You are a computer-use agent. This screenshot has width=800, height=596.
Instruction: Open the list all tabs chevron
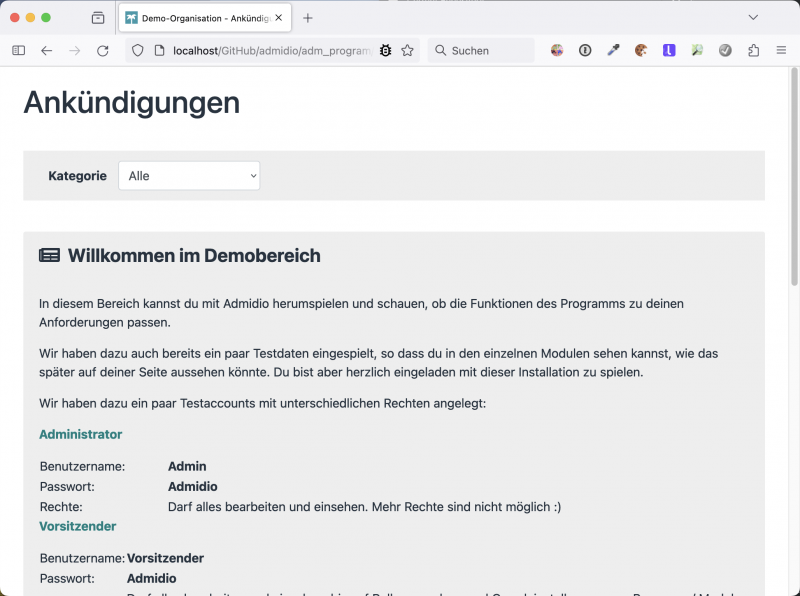coord(753,18)
